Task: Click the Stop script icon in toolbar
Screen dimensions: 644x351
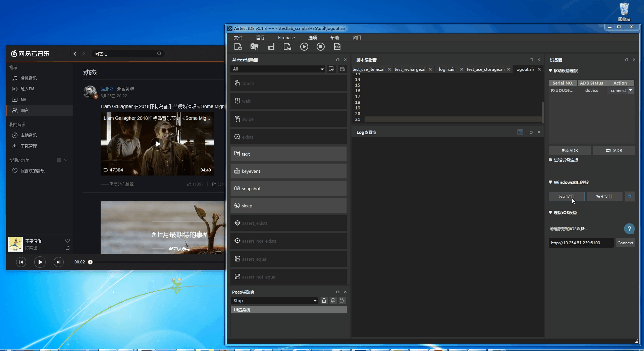Action: coord(320,47)
